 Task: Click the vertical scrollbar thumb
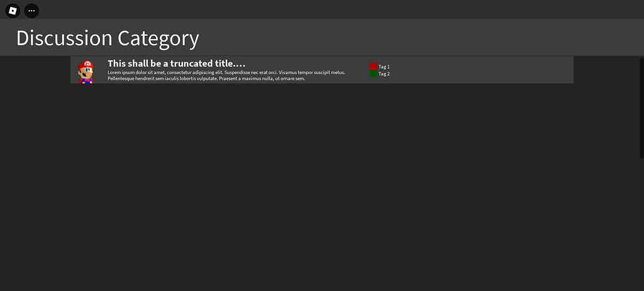[641, 108]
